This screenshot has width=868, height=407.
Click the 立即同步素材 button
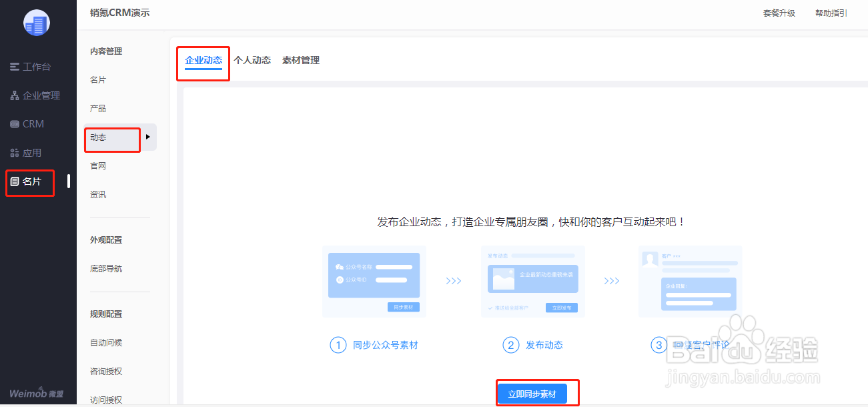[x=532, y=394]
